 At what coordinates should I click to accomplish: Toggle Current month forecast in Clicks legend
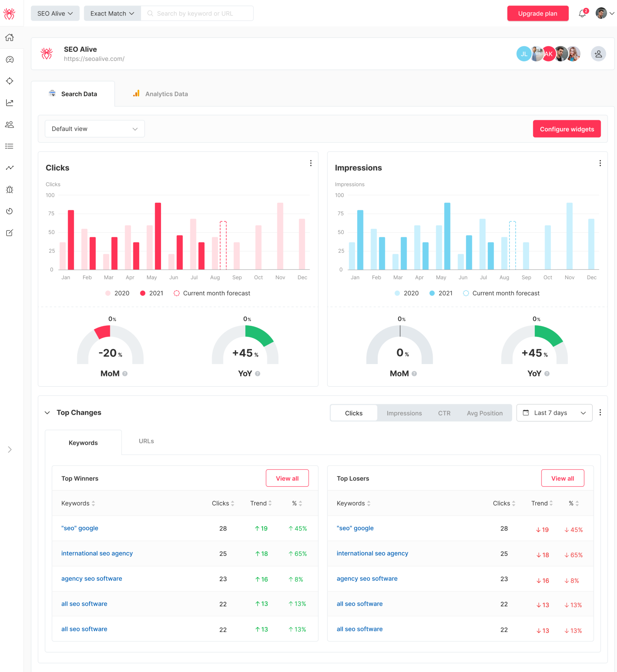(x=212, y=293)
